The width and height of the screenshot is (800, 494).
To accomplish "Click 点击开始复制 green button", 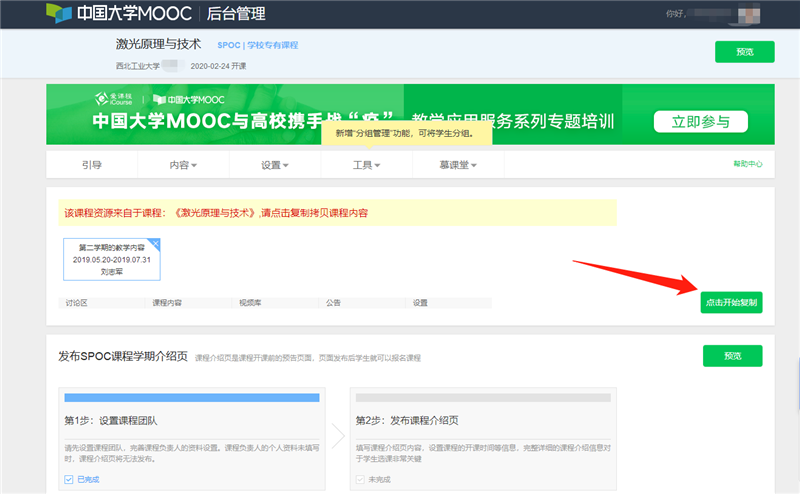I will (x=731, y=302).
